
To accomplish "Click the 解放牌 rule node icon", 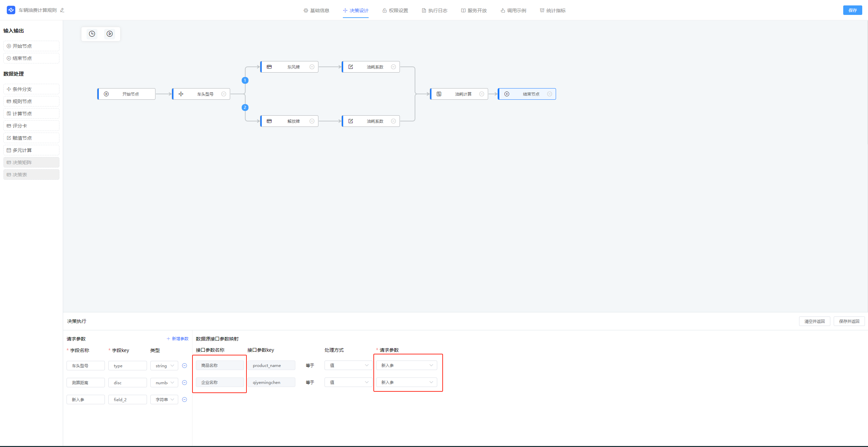I will 269,121.
